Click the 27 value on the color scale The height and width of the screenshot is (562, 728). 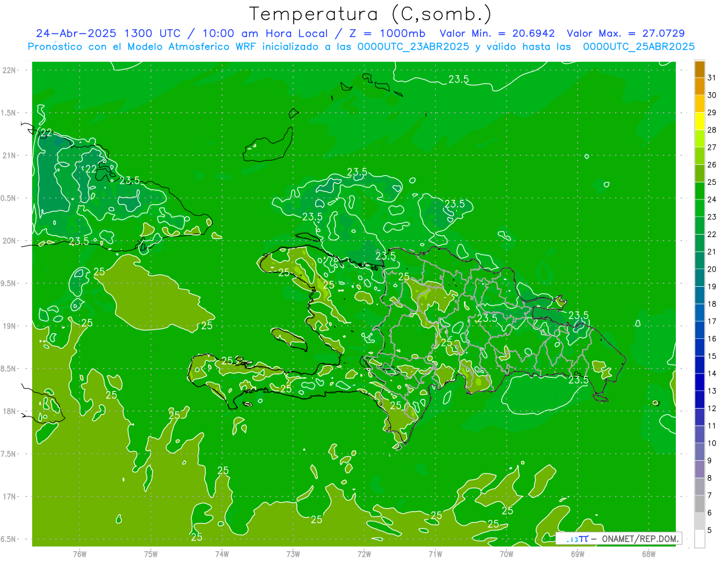(x=712, y=147)
